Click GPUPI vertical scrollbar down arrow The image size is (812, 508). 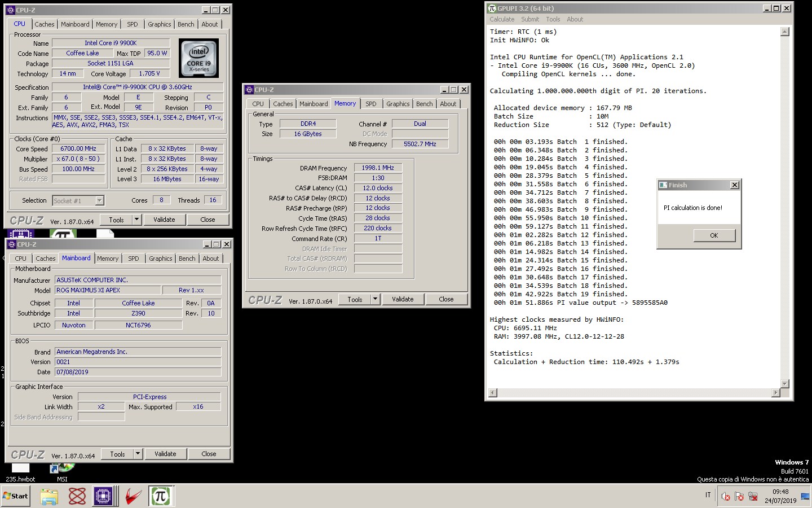(x=784, y=384)
